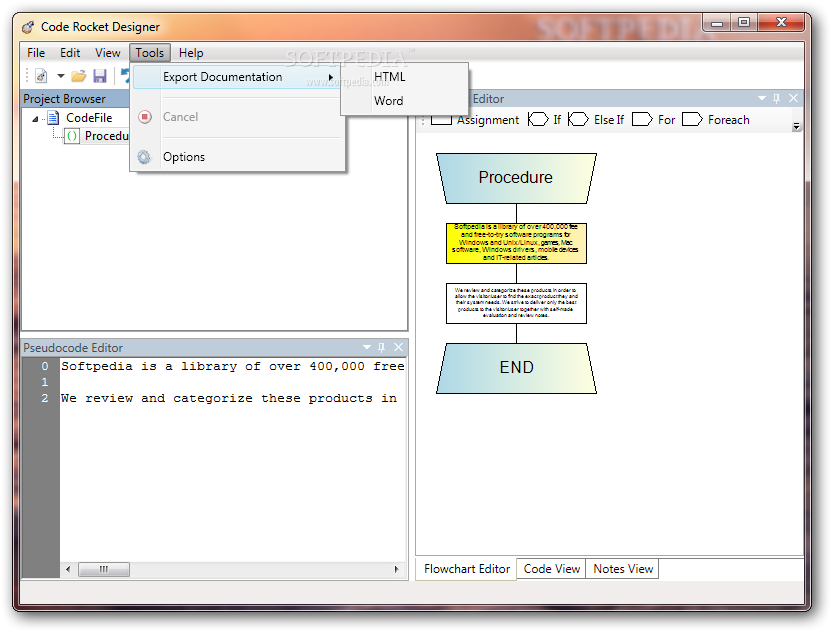Pin the Pseudocode Editor panel
Screen dimensions: 832x632
pos(382,347)
